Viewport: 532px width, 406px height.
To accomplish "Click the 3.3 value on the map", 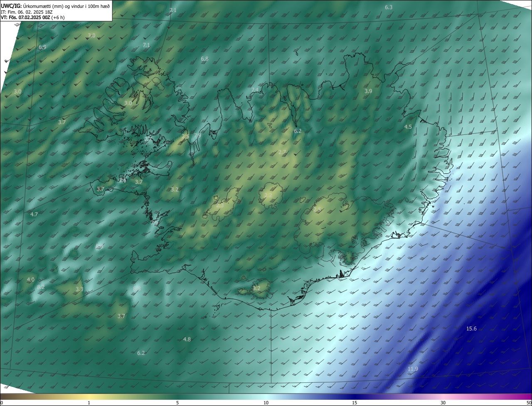I will point(79,289).
